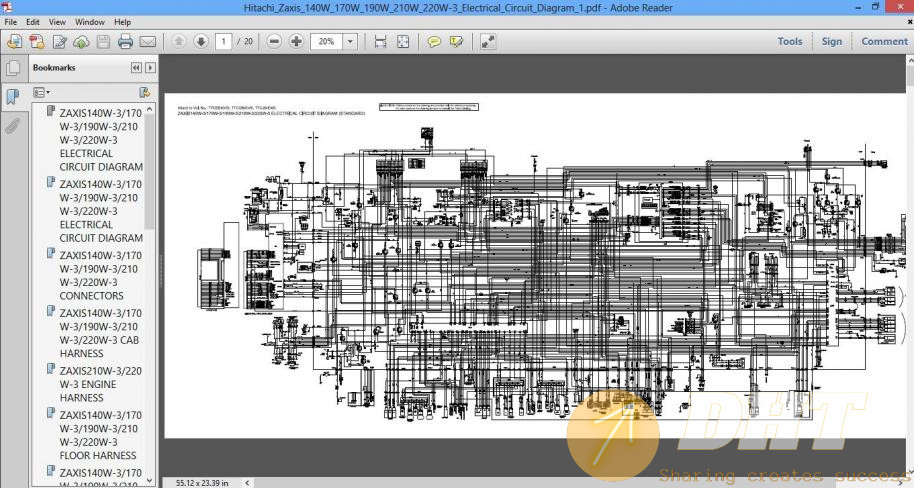This screenshot has height=488, width=914.
Task: Click the Sign and add text icon
Action: click(59, 41)
